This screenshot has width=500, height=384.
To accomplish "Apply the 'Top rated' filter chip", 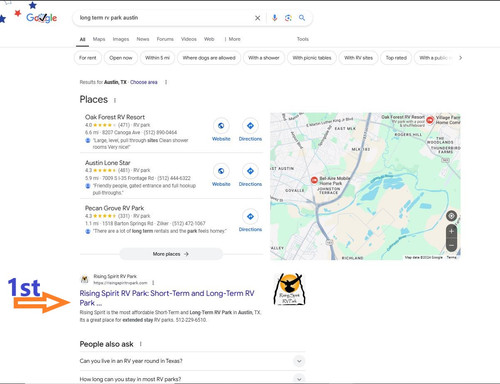I will tap(396, 58).
